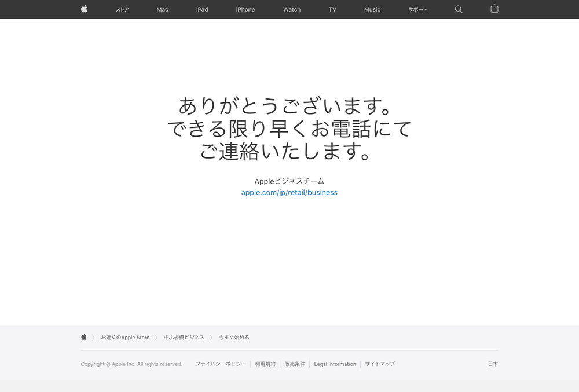
Task: Open the Music navigation item
Action: click(x=372, y=10)
